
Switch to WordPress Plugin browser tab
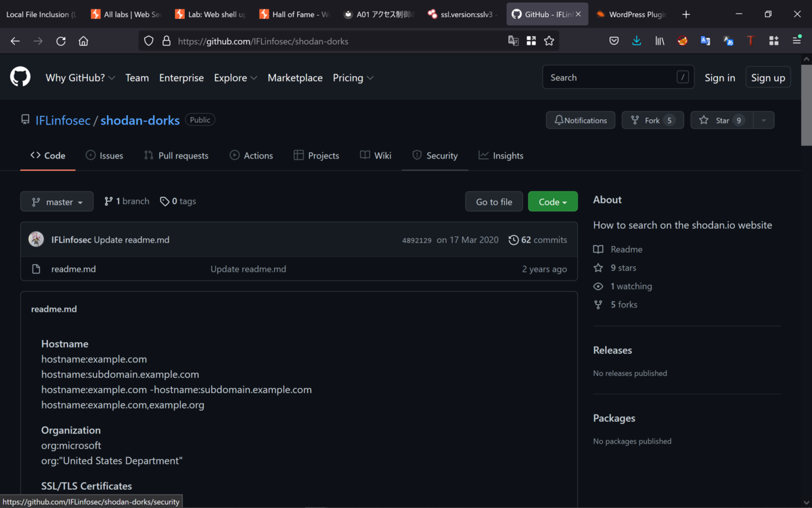631,14
